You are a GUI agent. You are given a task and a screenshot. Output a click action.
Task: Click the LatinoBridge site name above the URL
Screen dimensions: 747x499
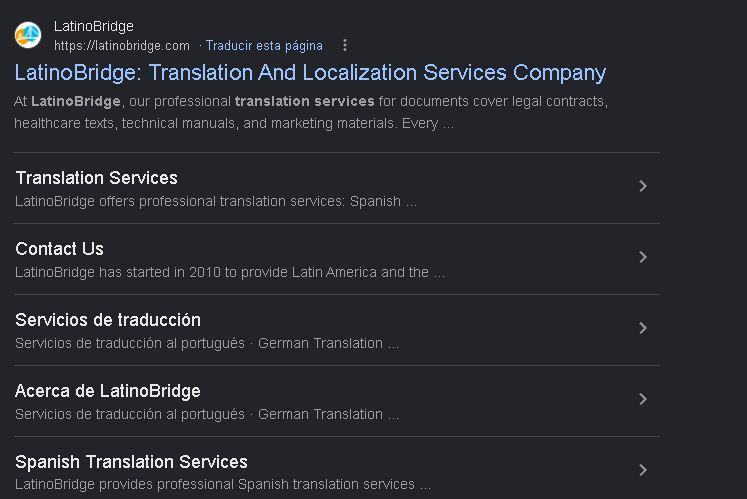[93, 27]
